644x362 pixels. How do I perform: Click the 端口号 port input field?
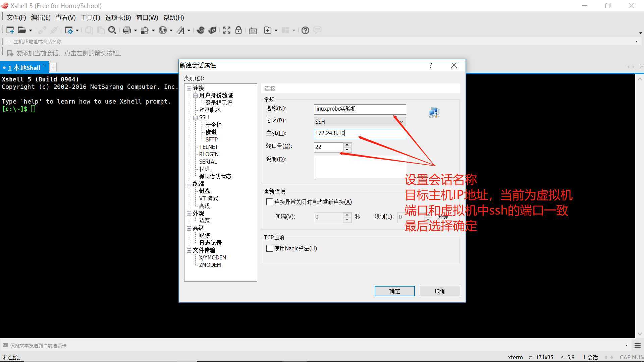pos(329,147)
